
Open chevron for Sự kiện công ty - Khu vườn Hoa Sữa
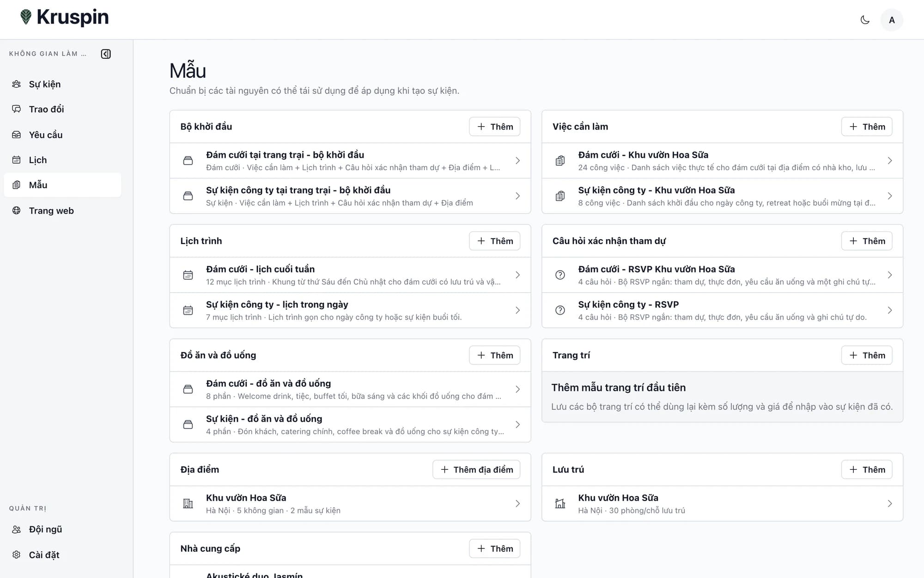click(x=890, y=196)
